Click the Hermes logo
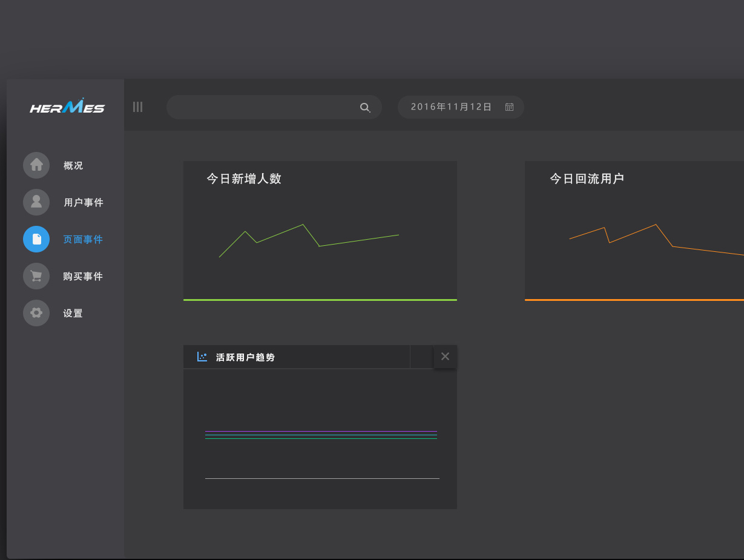Viewport: 744px width, 560px height. (x=67, y=107)
